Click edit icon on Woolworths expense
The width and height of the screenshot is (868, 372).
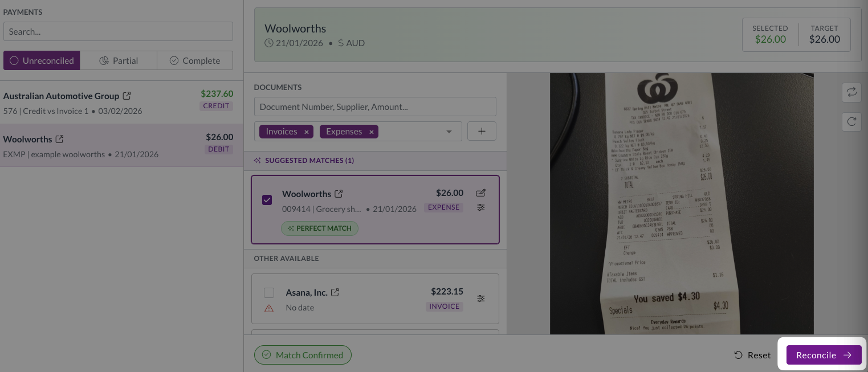[480, 193]
